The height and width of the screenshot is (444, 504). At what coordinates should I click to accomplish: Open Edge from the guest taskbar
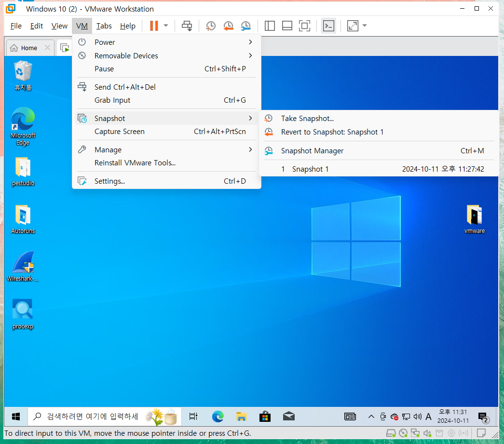[218, 417]
